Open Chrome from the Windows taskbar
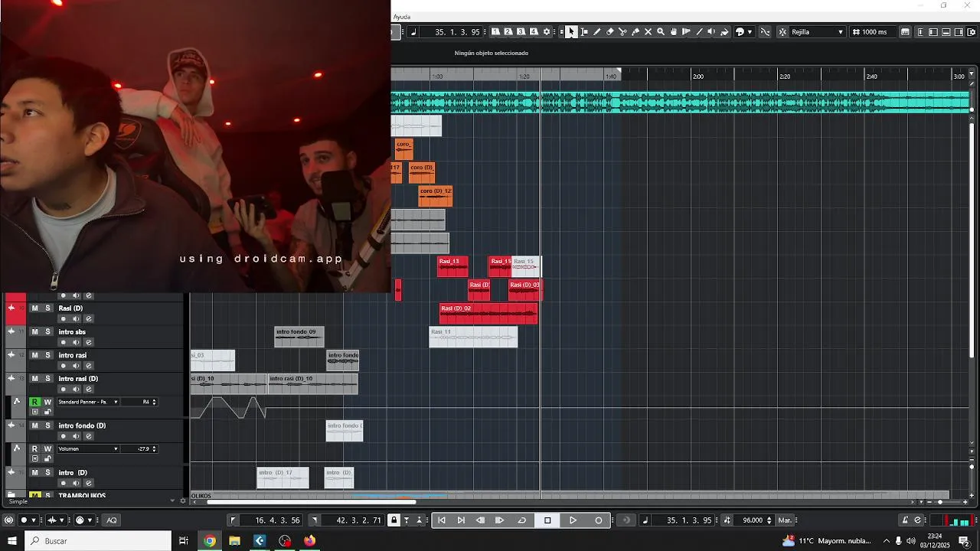 [x=210, y=540]
